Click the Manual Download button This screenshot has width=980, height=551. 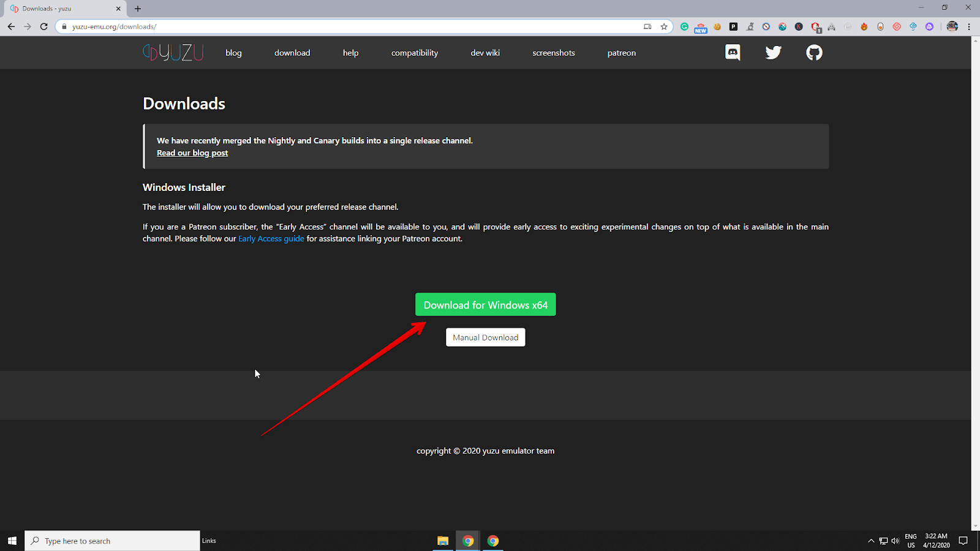click(x=486, y=337)
